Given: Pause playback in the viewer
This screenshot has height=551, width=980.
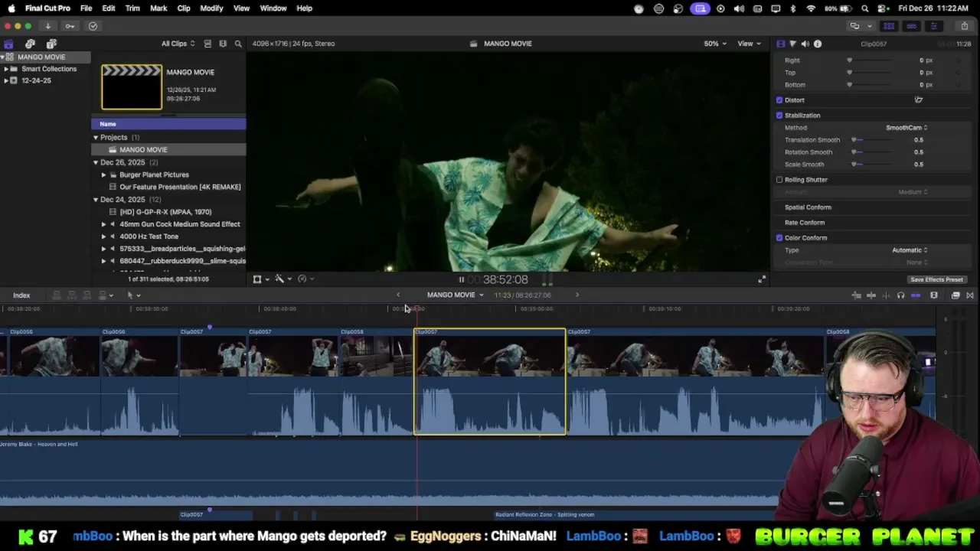Looking at the screenshot, I should tap(461, 280).
